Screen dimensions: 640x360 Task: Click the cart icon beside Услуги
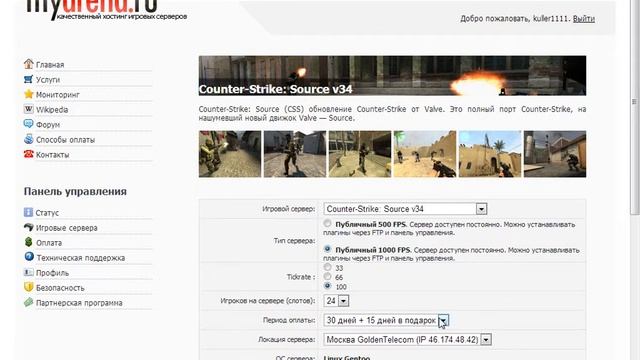[x=28, y=79]
